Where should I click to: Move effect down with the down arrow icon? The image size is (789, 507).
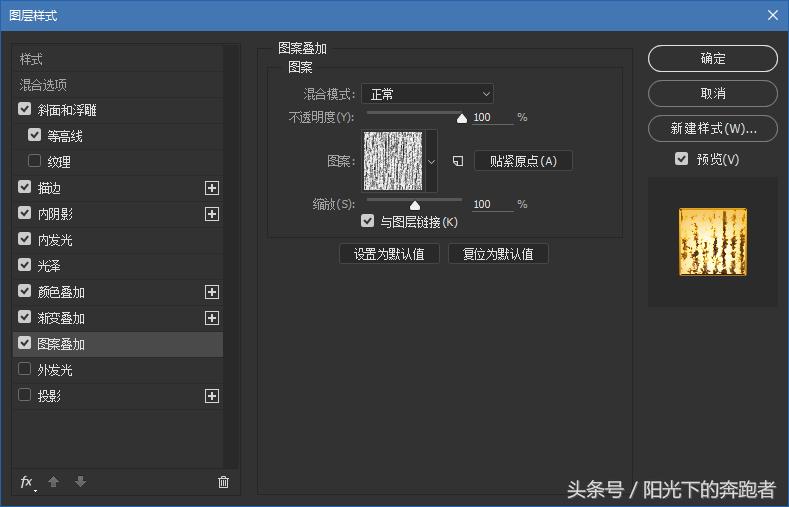[x=81, y=482]
